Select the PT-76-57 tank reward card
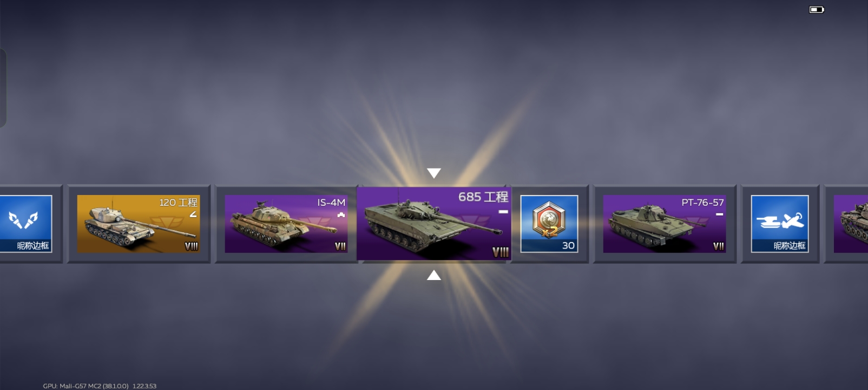Screen dimensions: 868x390 pos(665,224)
